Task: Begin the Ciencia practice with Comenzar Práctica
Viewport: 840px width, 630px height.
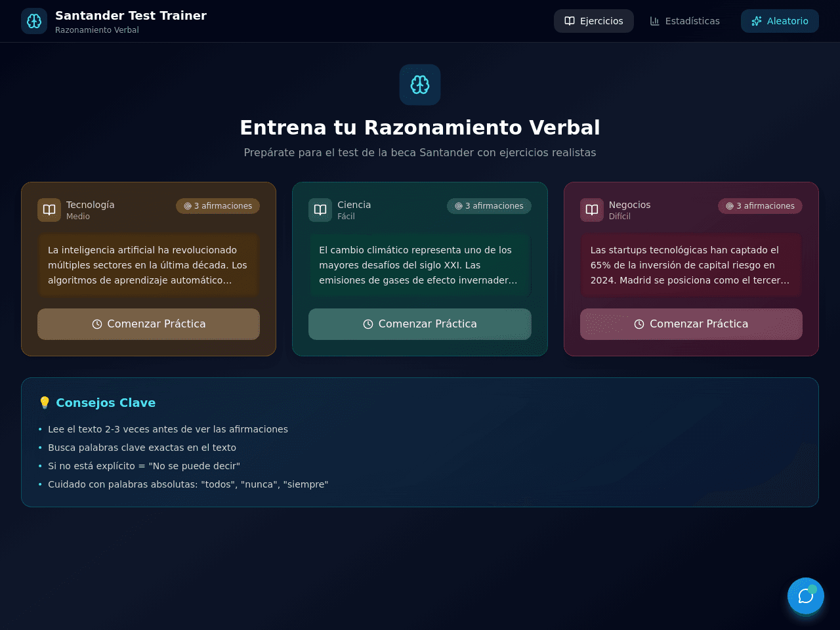Action: pos(420,324)
